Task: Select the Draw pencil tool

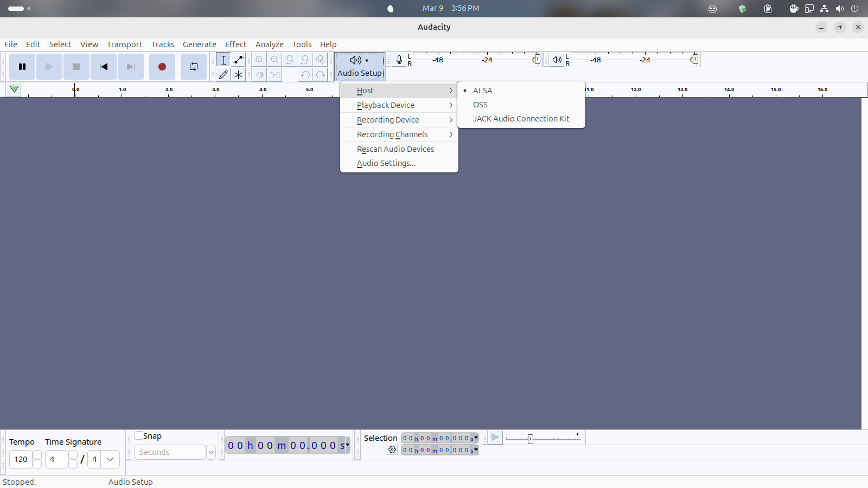Action: tap(223, 75)
